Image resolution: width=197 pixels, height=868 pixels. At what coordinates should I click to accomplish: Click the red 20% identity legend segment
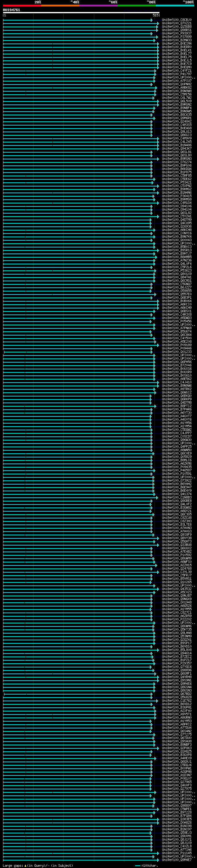tap(22, 6)
